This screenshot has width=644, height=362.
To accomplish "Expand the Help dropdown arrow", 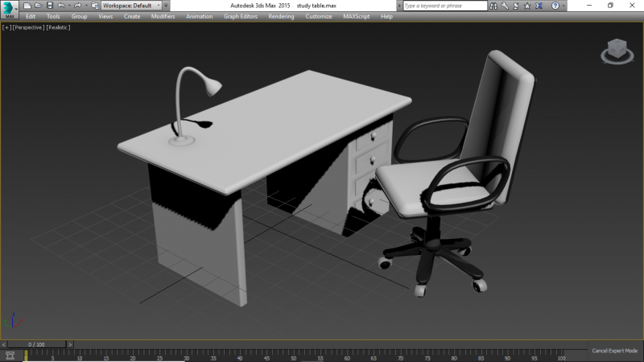I will (563, 6).
